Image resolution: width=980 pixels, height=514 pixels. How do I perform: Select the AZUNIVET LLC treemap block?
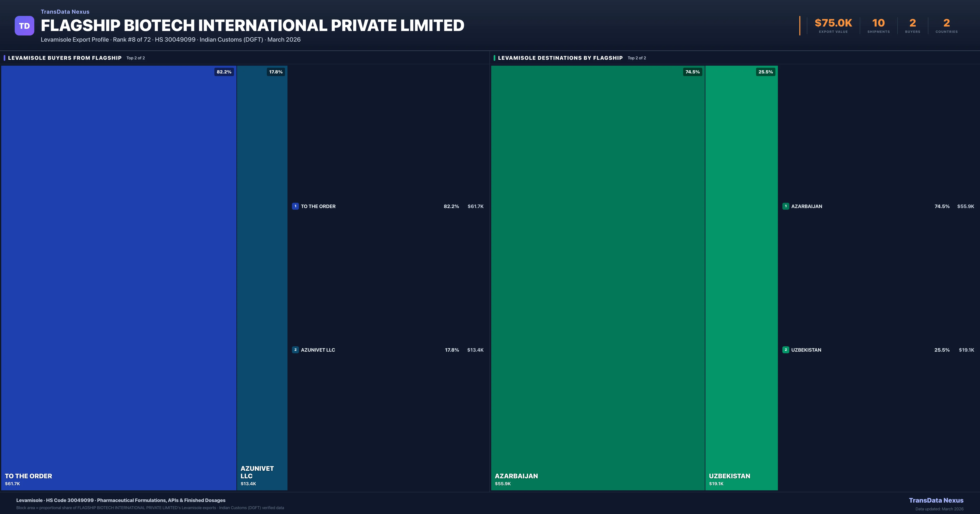pyautogui.click(x=262, y=278)
